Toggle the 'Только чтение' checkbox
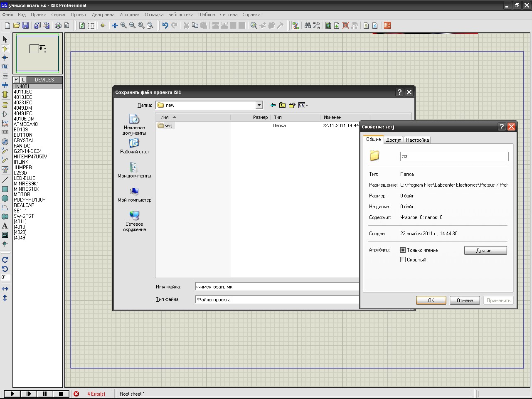 tap(403, 250)
